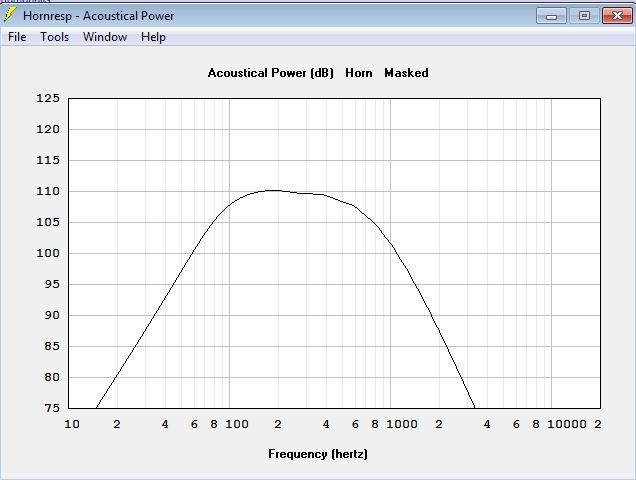Screen dimensions: 636x480
Task: Click the 110 dB y-axis value
Action: 48,191
